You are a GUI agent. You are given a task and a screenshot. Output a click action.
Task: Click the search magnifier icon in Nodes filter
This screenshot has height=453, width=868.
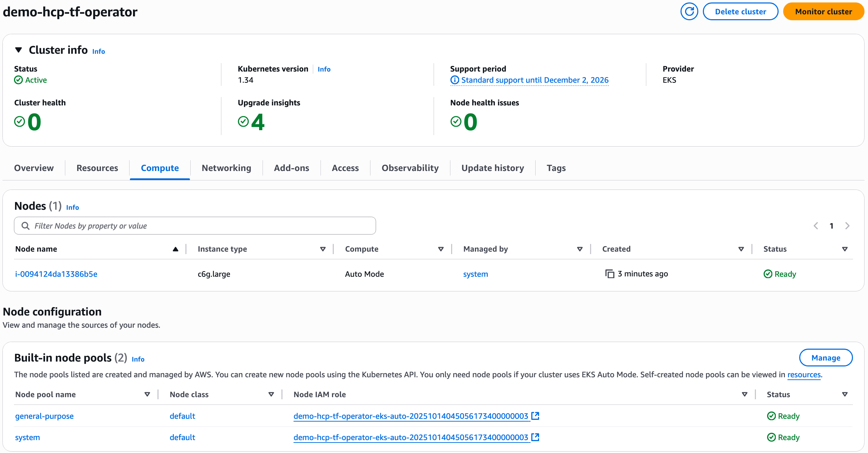(x=25, y=226)
